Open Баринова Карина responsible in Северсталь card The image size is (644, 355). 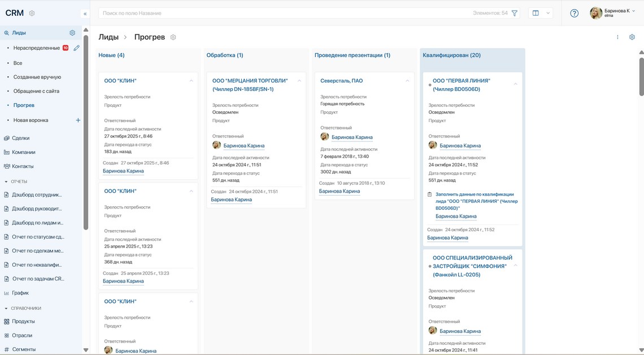click(x=352, y=137)
